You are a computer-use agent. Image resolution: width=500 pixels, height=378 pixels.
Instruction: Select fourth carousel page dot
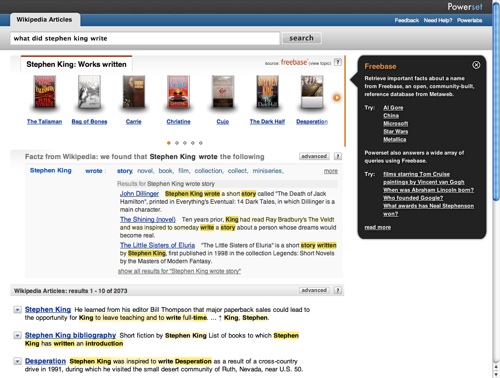[x=193, y=143]
